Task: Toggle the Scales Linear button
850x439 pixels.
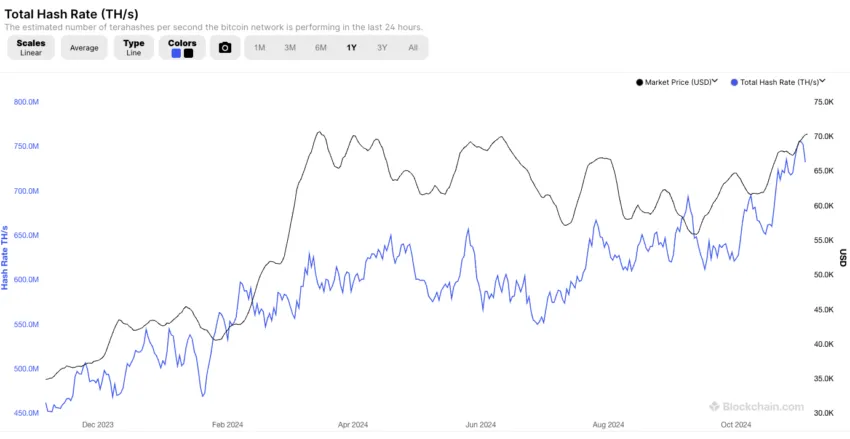Action: 31,48
